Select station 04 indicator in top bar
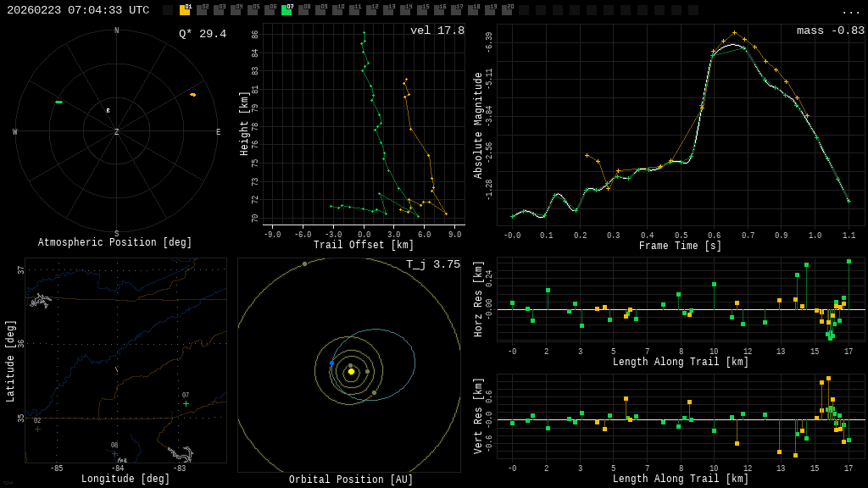868x488 pixels. pos(236,10)
